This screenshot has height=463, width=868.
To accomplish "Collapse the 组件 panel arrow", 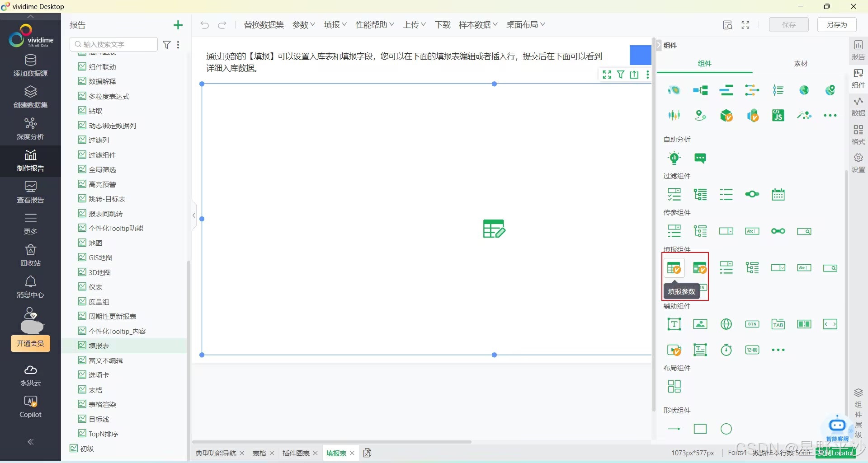I will click(x=659, y=45).
